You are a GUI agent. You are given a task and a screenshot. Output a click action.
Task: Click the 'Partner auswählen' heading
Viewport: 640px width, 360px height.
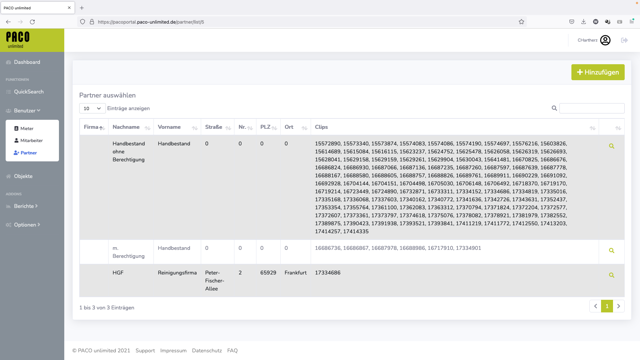click(x=107, y=95)
